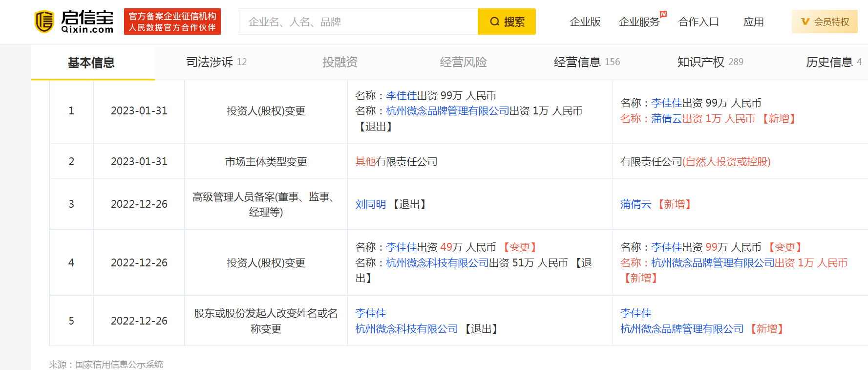Switch to the 经营信息 tab
The height and width of the screenshot is (370, 868).
coord(587,62)
